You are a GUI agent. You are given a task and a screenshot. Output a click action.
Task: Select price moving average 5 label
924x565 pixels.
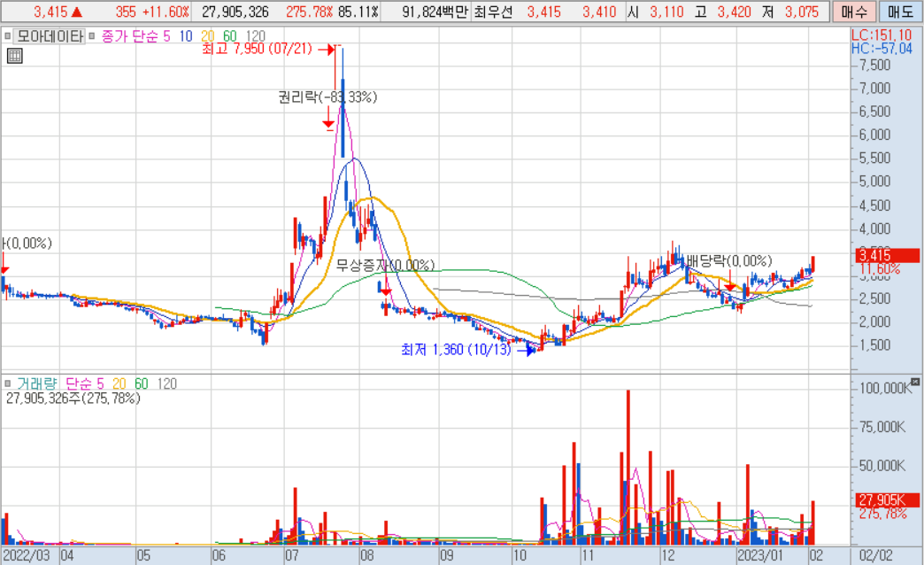point(166,36)
